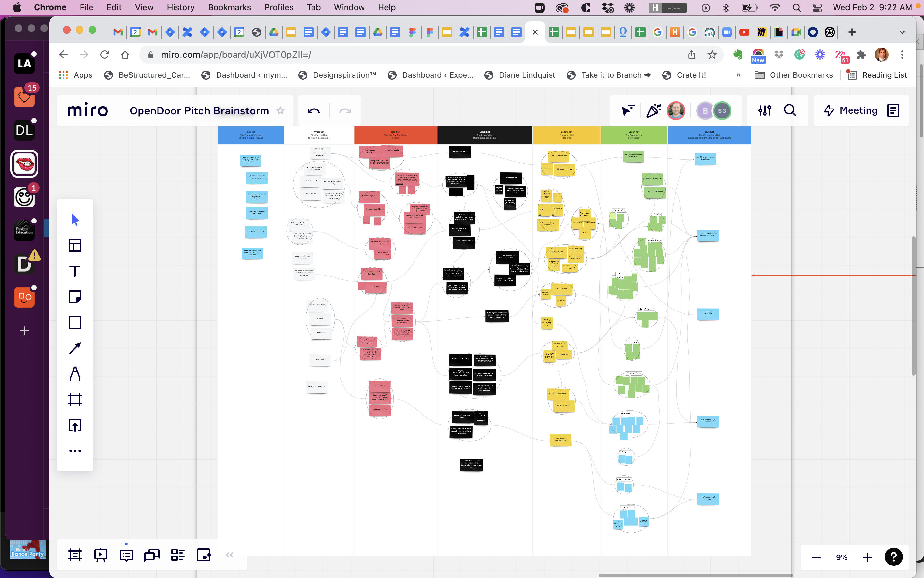Viewport: 924px width, 578px height.
Task: Open Chrome three-dot menu
Action: pos(902,55)
